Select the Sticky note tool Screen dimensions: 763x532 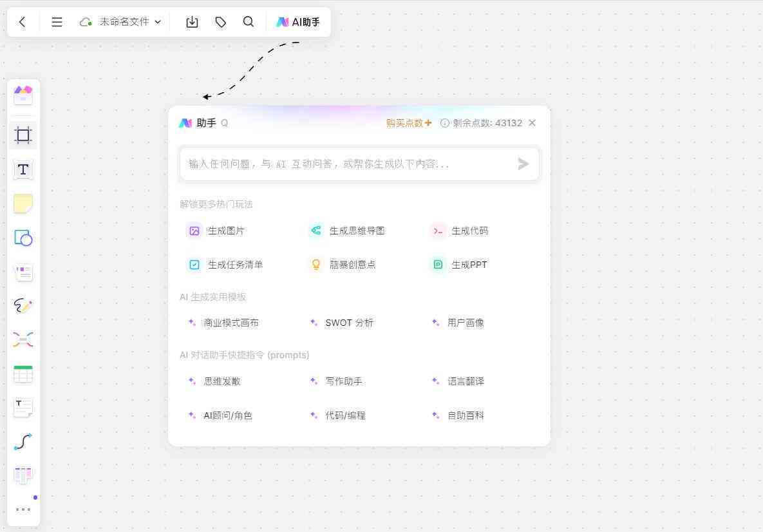click(23, 204)
